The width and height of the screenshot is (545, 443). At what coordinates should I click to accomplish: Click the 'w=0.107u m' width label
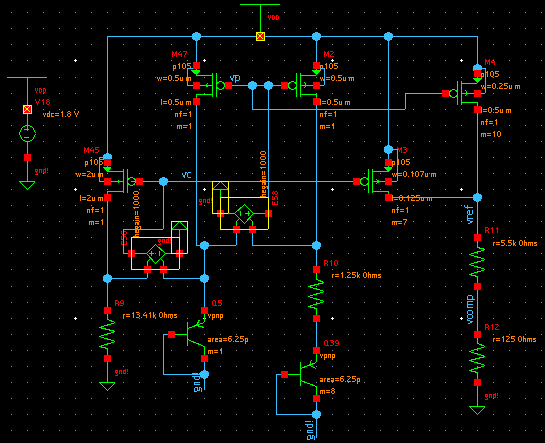[414, 174]
